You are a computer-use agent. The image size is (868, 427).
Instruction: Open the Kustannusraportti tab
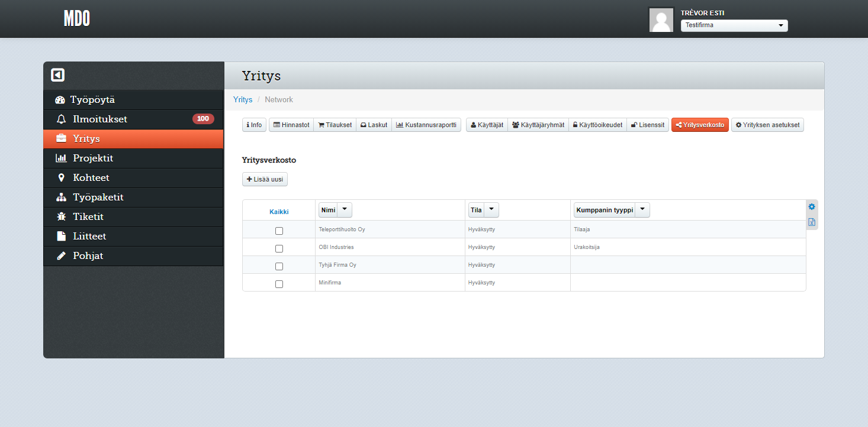tap(426, 125)
